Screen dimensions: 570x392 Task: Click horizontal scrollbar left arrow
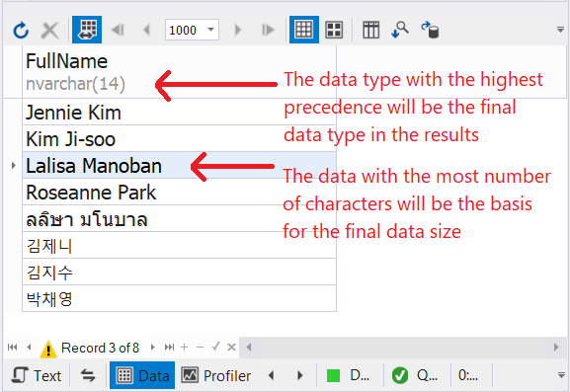pyautogui.click(x=249, y=347)
